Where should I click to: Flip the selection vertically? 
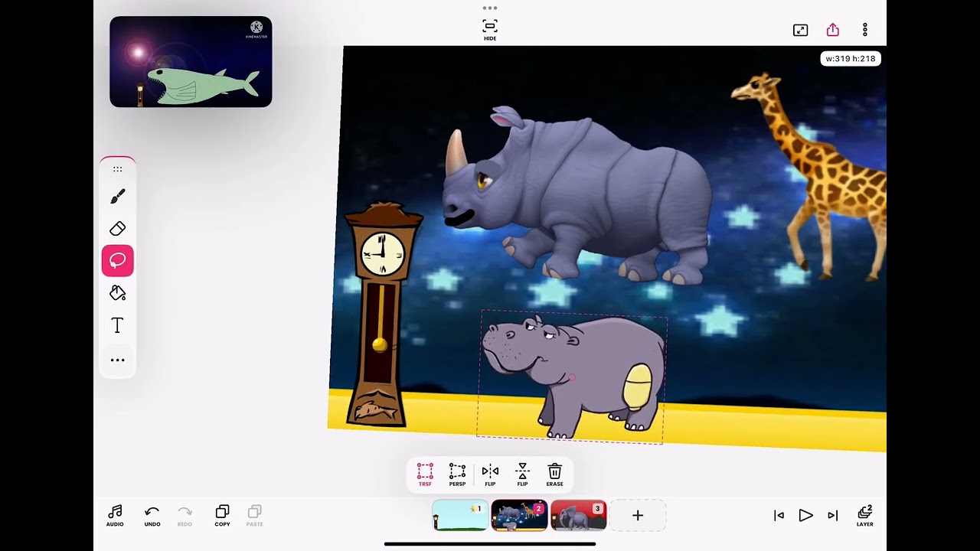(522, 474)
